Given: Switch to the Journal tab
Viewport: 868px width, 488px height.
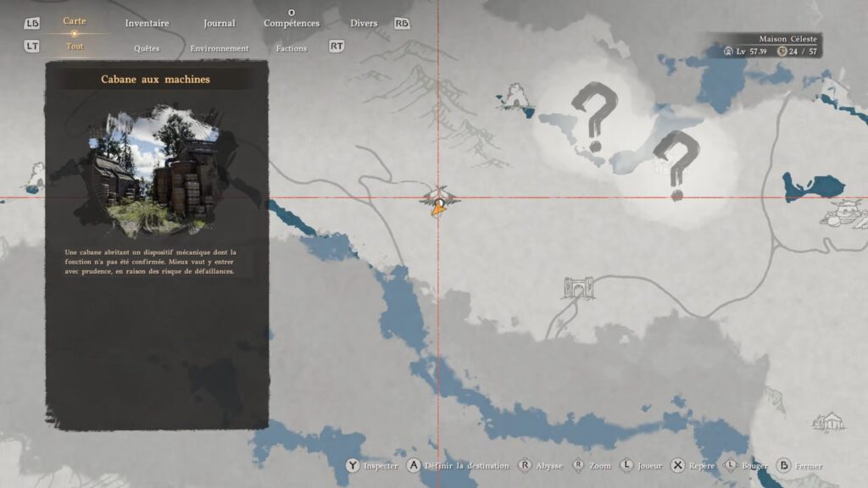Looking at the screenshot, I should click(219, 24).
